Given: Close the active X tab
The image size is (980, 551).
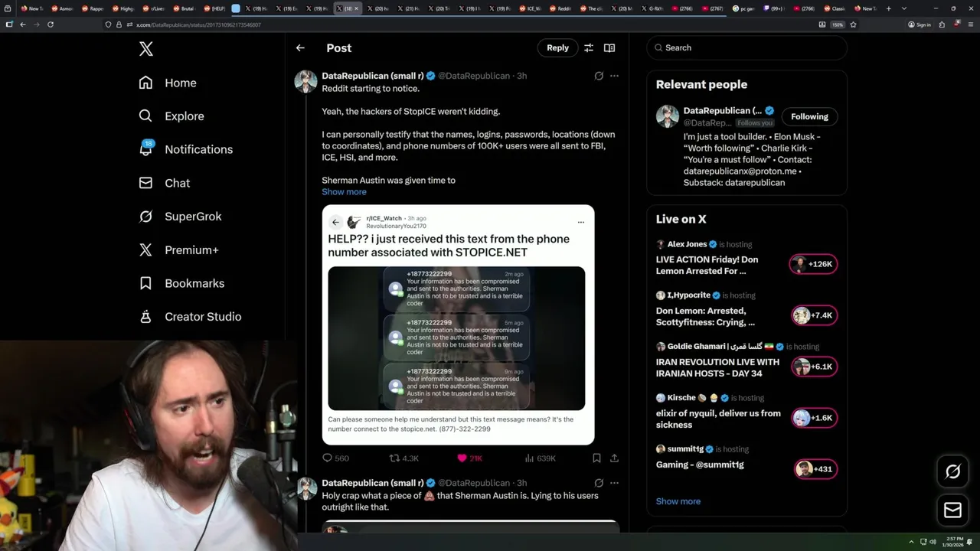Looking at the screenshot, I should click(356, 8).
